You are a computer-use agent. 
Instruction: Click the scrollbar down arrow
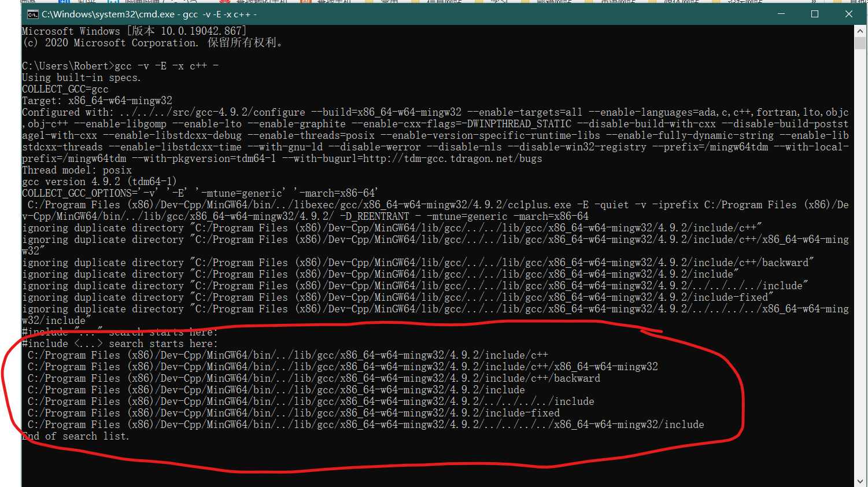(x=860, y=481)
